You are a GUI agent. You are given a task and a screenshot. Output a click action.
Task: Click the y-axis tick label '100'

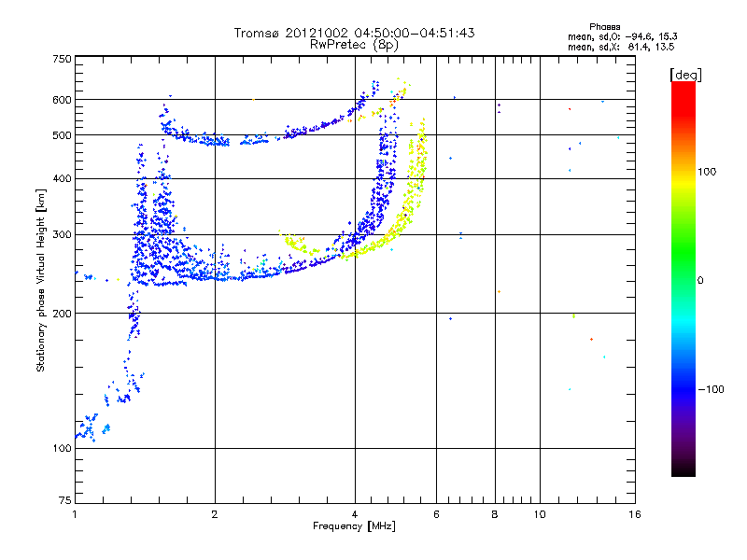(x=63, y=449)
